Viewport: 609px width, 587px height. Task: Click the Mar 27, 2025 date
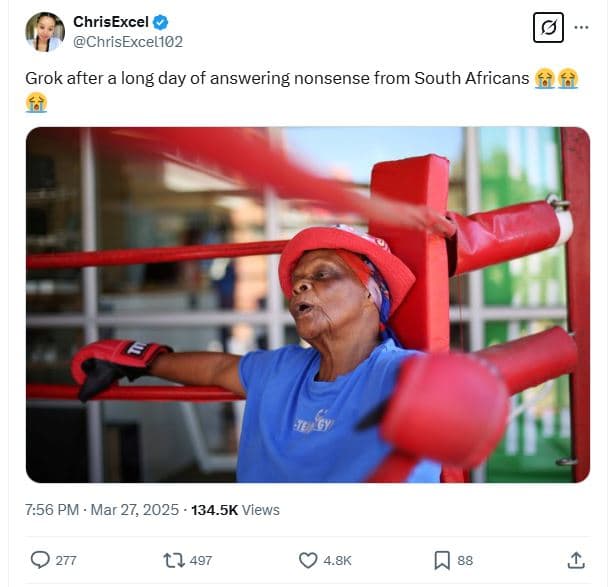(133, 510)
